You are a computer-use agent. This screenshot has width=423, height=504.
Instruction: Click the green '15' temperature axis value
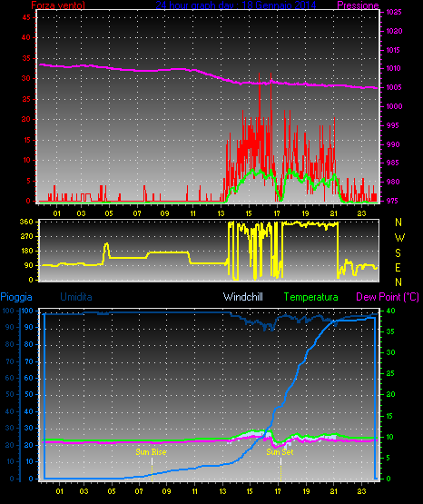pyautogui.click(x=390, y=416)
